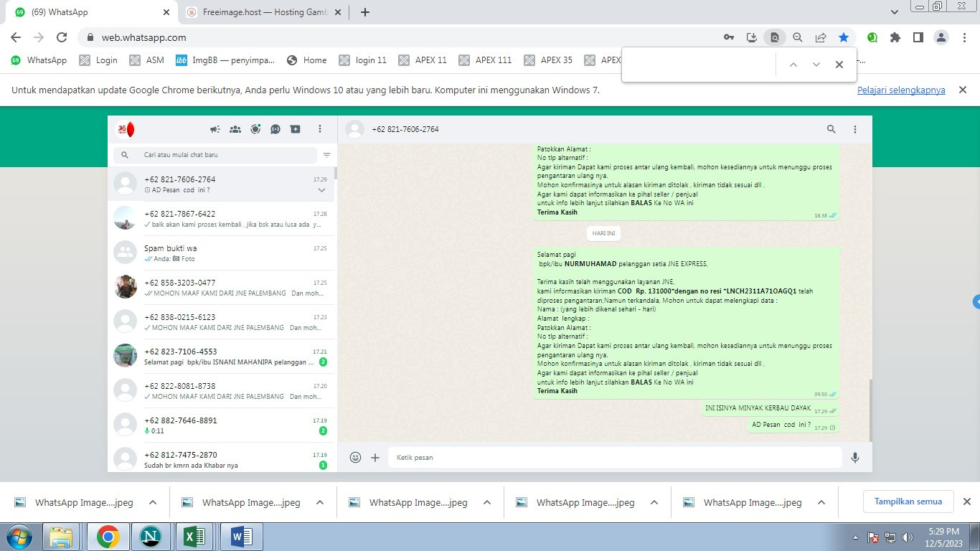
Task: Click the conversation pane scrollbar
Action: tap(870, 410)
